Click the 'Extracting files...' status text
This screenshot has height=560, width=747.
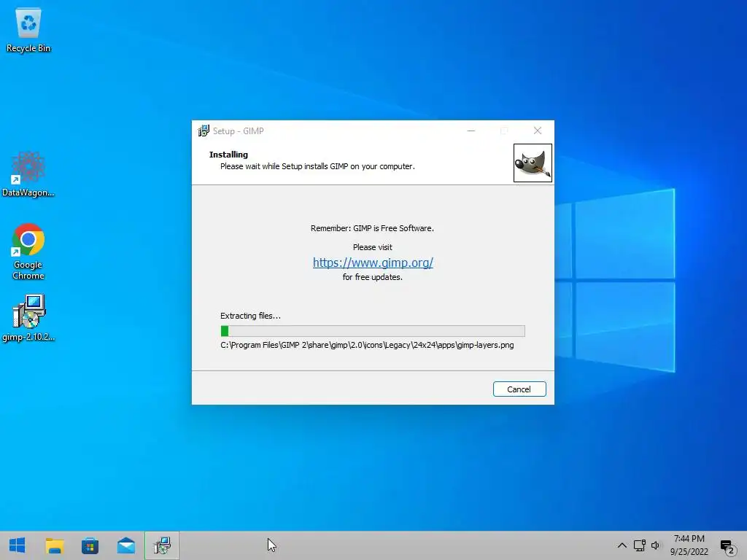point(250,316)
